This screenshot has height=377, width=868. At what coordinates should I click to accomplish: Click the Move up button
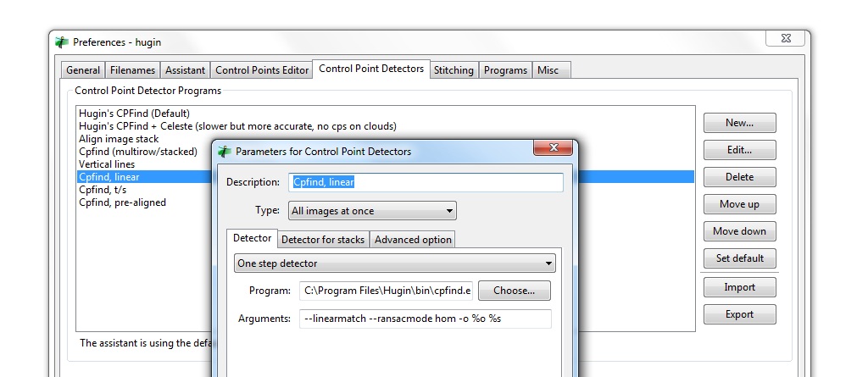739,204
